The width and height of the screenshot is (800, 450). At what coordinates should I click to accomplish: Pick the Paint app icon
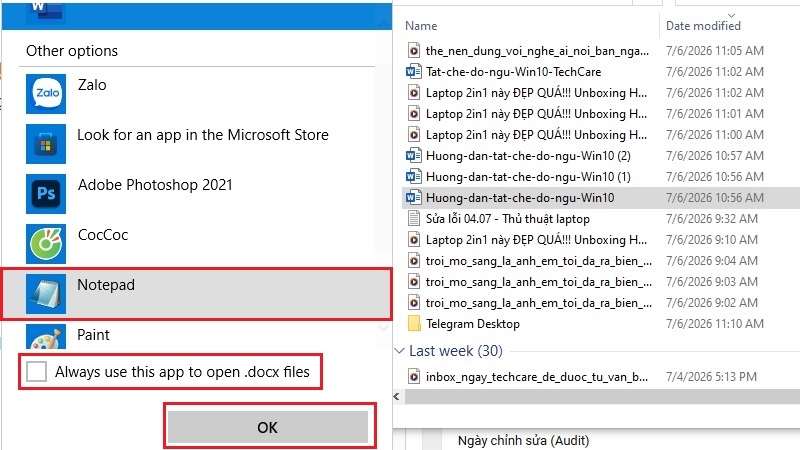[46, 337]
